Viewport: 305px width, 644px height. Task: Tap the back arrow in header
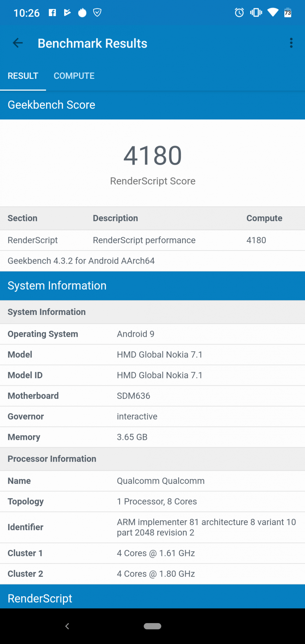18,43
